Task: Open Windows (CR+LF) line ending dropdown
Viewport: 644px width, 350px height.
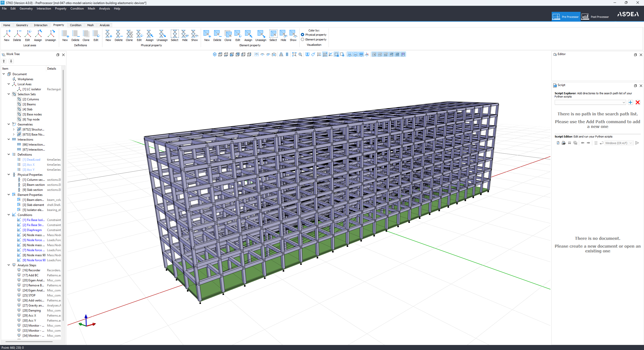Action: coord(619,143)
